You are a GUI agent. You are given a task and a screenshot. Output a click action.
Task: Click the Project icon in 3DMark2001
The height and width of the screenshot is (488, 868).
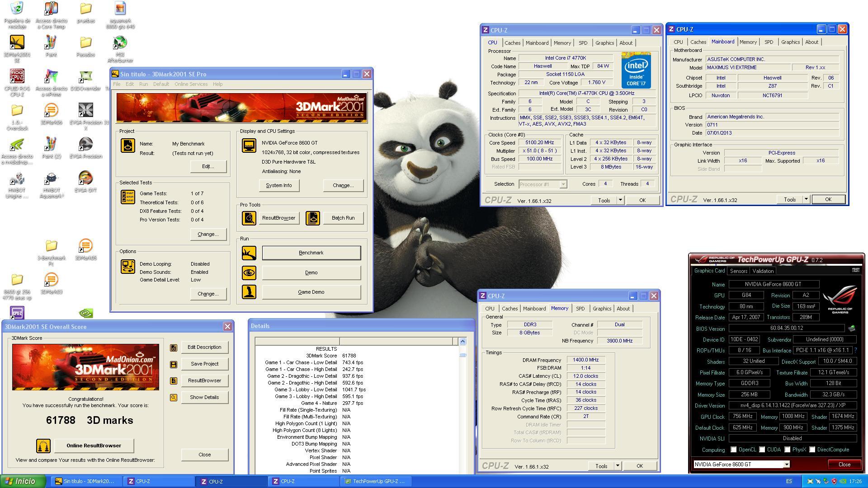[128, 145]
